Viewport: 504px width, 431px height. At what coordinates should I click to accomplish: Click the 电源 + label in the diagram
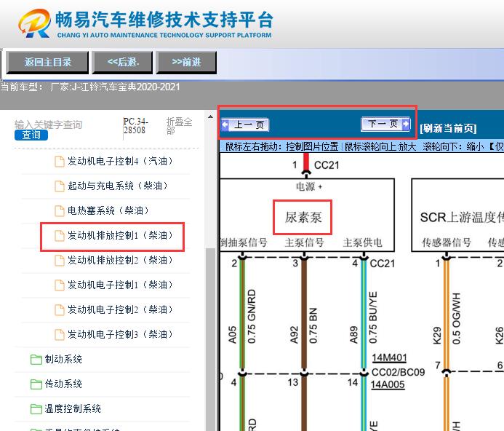coord(309,186)
